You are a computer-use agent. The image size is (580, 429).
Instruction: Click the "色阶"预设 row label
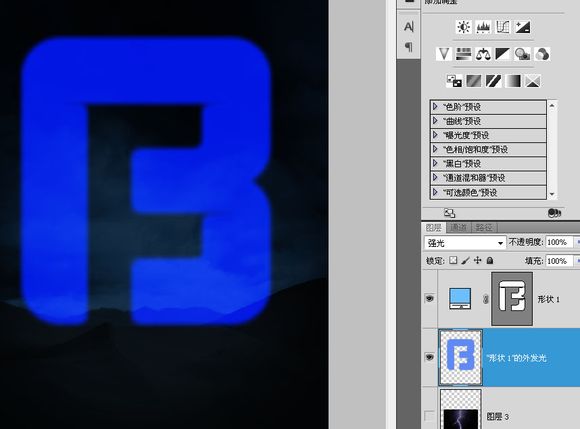(462, 107)
